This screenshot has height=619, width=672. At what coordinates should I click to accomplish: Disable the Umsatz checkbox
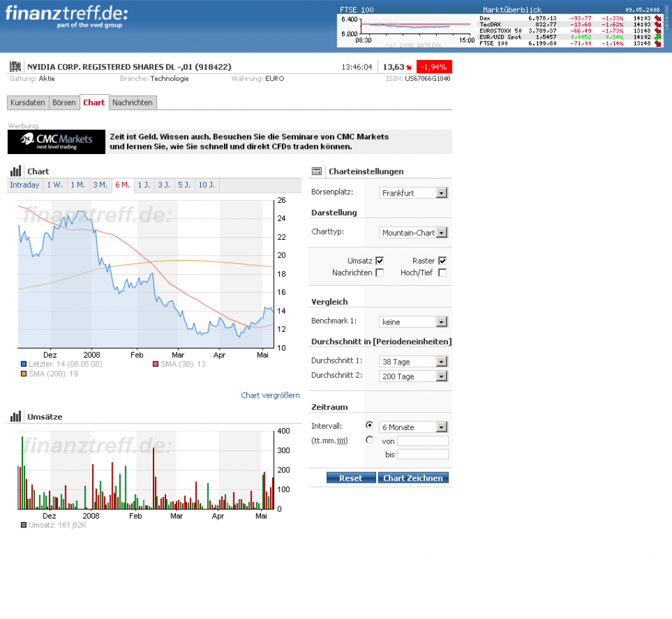point(379,261)
